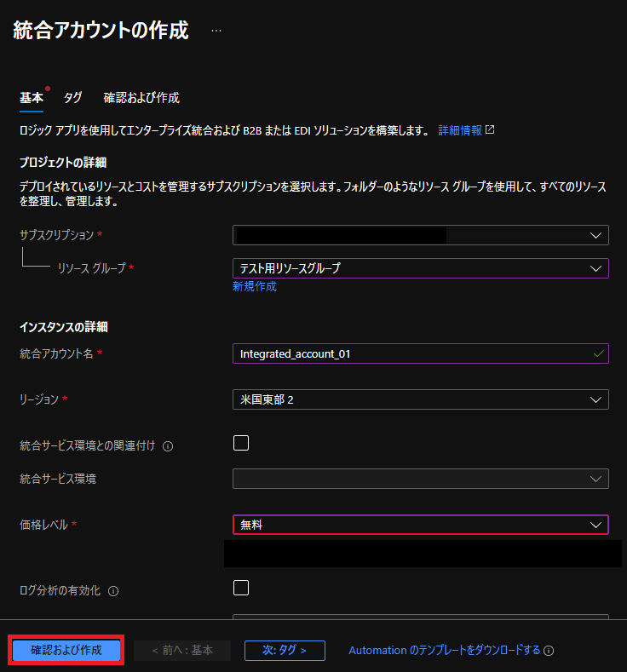Image resolution: width=627 pixels, height=672 pixels.
Task: Open the disabled 統合サービス環境 dropdown
Action: (x=421, y=479)
